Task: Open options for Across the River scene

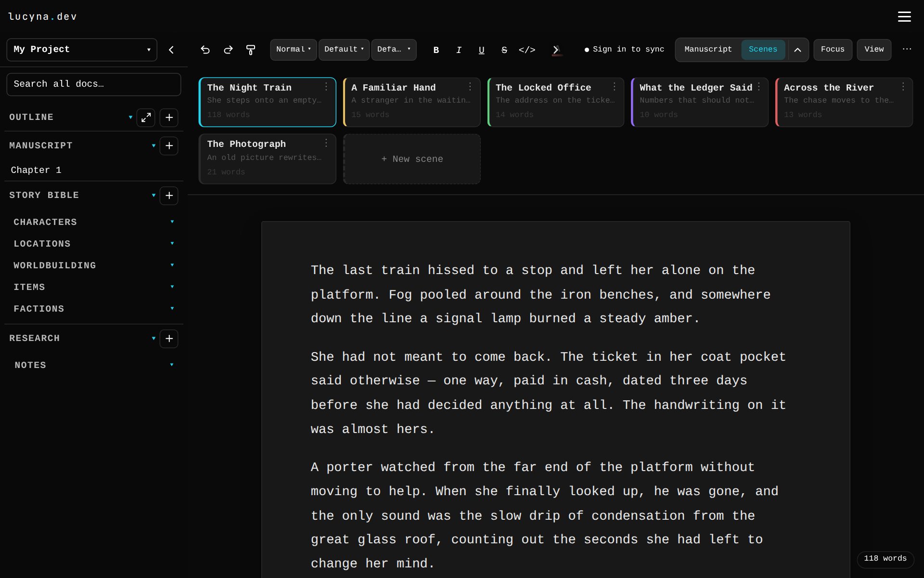Action: tap(903, 87)
